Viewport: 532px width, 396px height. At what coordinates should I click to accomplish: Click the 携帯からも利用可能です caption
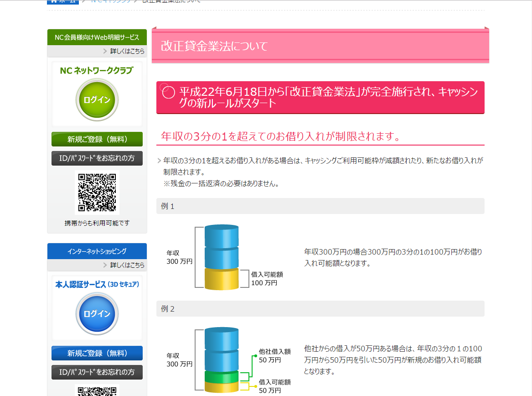[97, 223]
